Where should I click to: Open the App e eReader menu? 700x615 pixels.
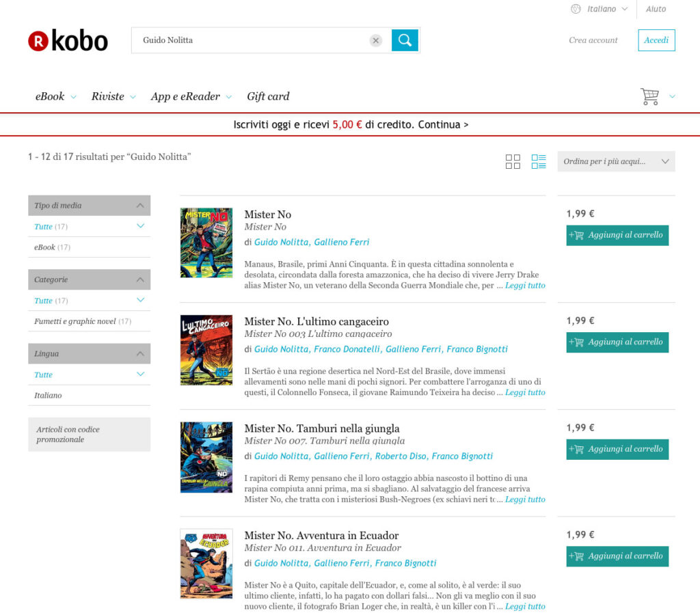click(x=191, y=96)
